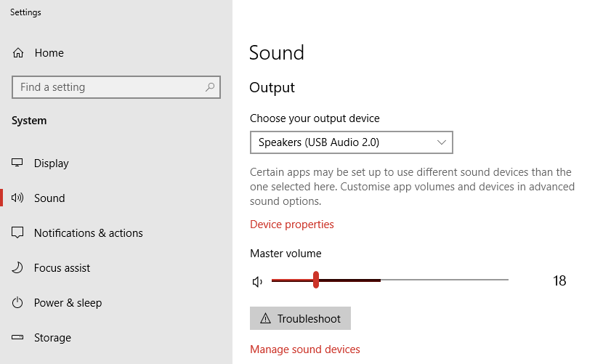Focus the Find a setting search box
The image size is (595, 364).
point(109,87)
